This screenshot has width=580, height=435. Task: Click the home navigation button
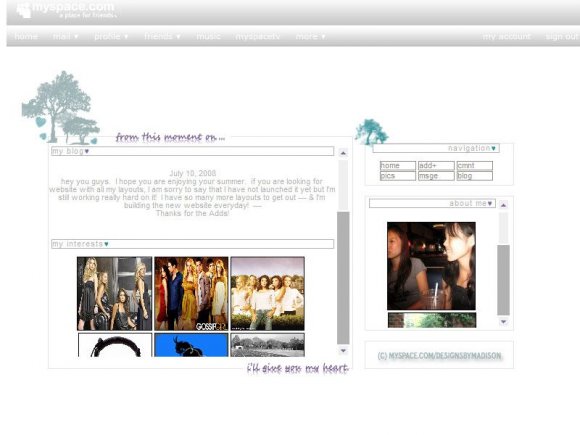pyautogui.click(x=398, y=165)
